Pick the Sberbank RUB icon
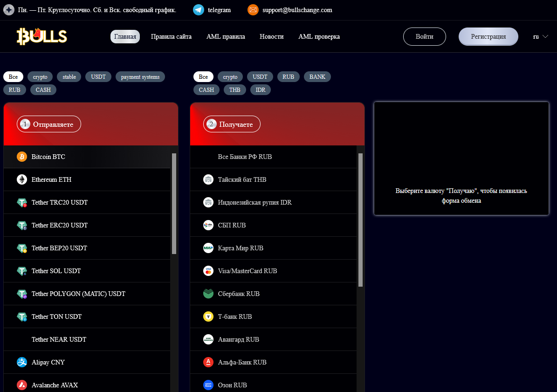Screen dimensions: 557x392 (208, 294)
